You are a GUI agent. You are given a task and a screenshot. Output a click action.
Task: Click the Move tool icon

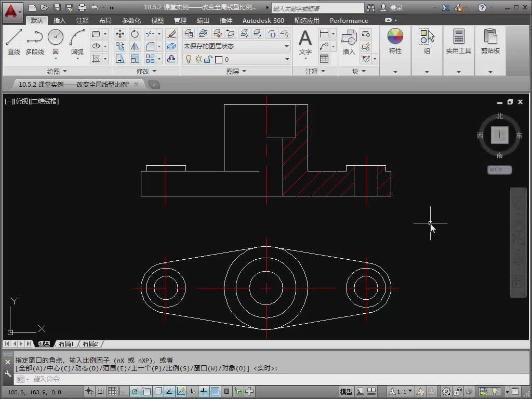[x=120, y=34]
